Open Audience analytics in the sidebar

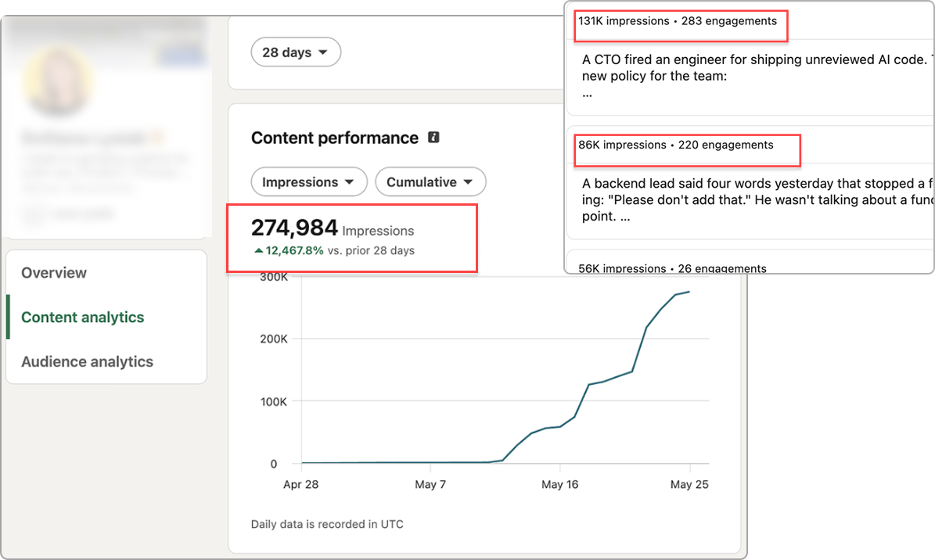coord(87,361)
